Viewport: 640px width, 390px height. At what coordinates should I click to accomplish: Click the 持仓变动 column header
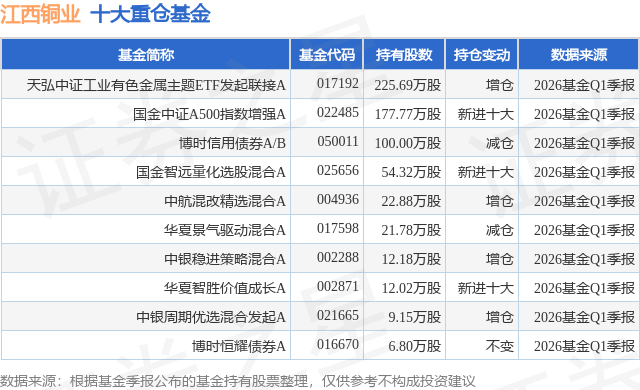coord(482,55)
